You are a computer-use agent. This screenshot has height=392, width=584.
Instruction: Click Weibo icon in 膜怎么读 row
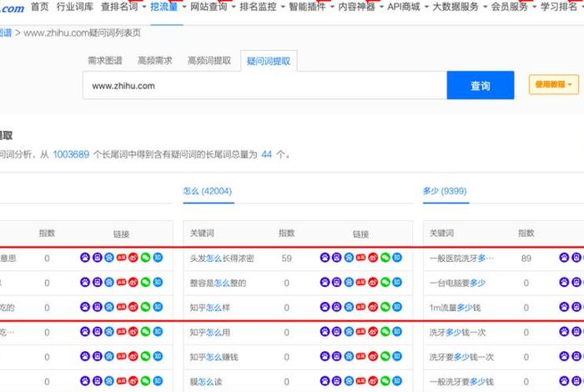point(373,381)
